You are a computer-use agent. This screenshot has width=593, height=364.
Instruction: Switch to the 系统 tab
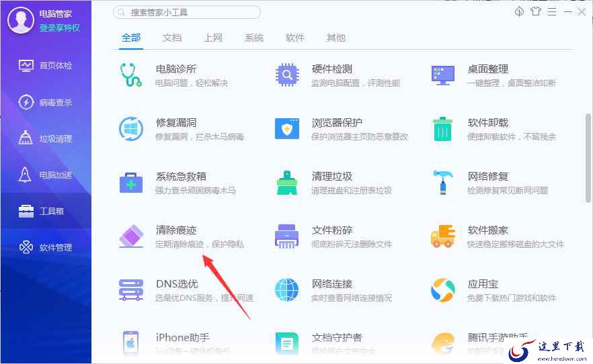click(253, 38)
